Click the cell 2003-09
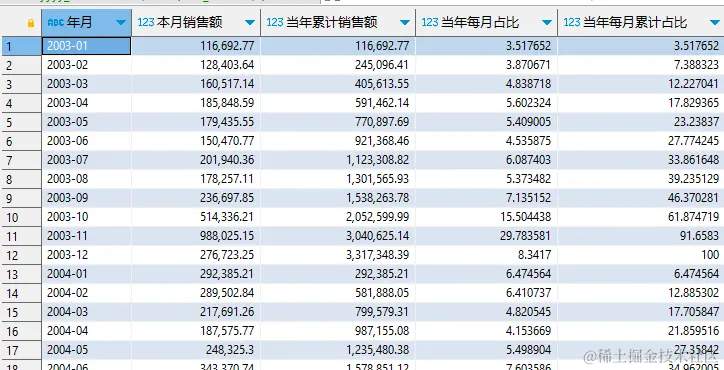The width and height of the screenshot is (724, 370). pos(86,198)
